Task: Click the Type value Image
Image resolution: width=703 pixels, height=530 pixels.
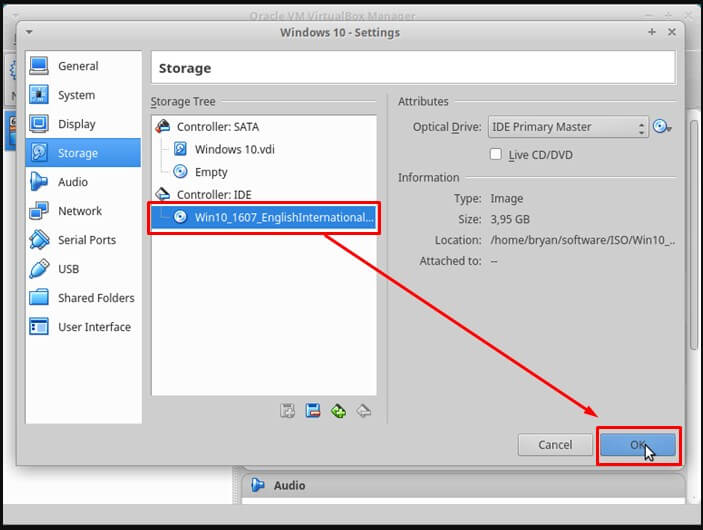Action: [x=507, y=199]
